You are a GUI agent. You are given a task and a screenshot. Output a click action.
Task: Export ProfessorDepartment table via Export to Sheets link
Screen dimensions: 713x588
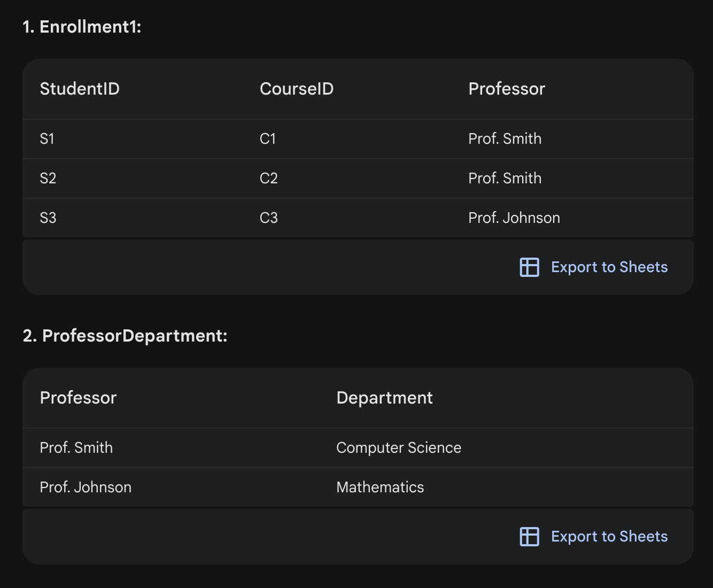(609, 537)
